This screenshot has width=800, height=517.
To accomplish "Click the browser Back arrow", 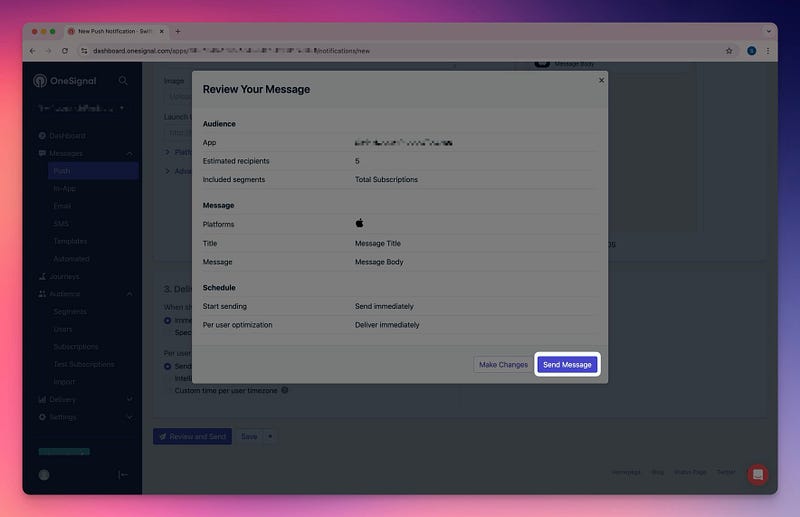I will pos(33,51).
